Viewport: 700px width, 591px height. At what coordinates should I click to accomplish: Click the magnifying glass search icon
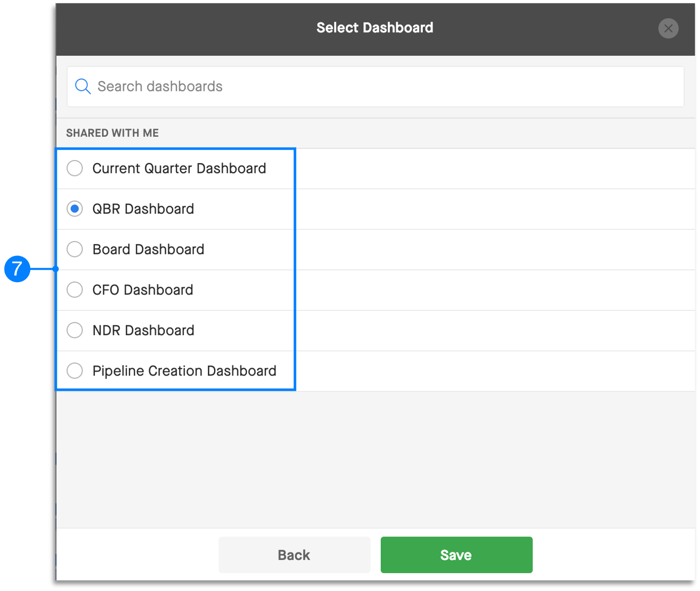click(x=83, y=86)
